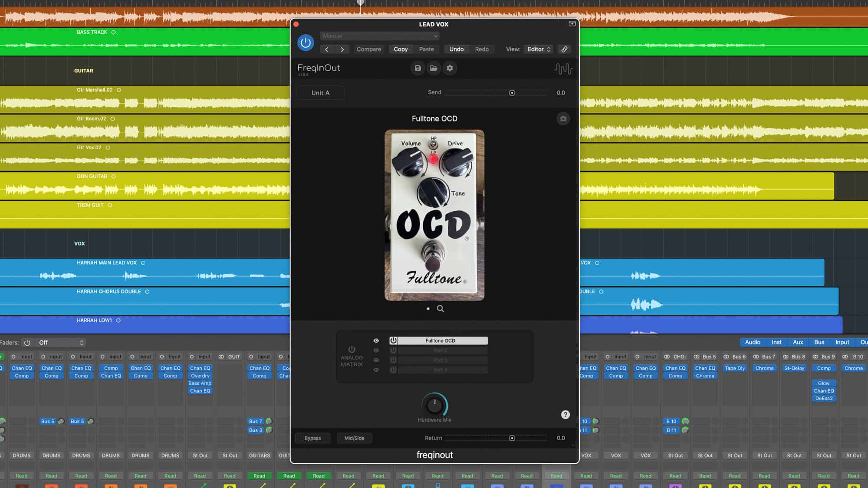The image size is (868, 488).
Task: Open the Faders Off dropdown
Action: (60, 343)
